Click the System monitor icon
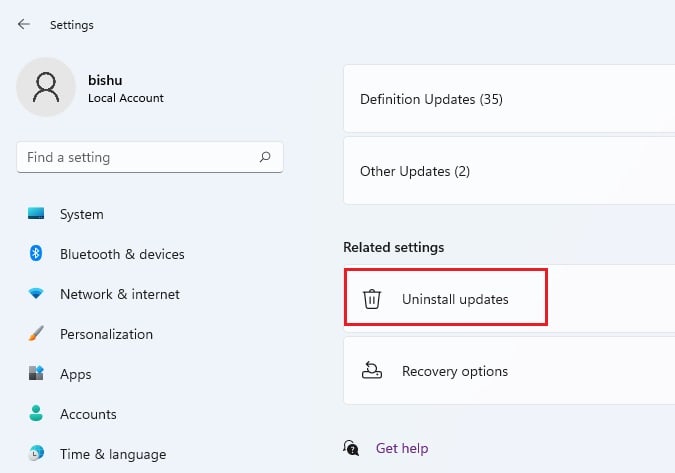675x473 pixels. 36,213
